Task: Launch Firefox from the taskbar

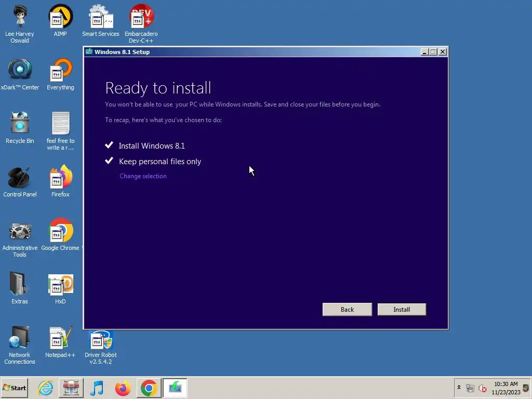Action: point(123,388)
